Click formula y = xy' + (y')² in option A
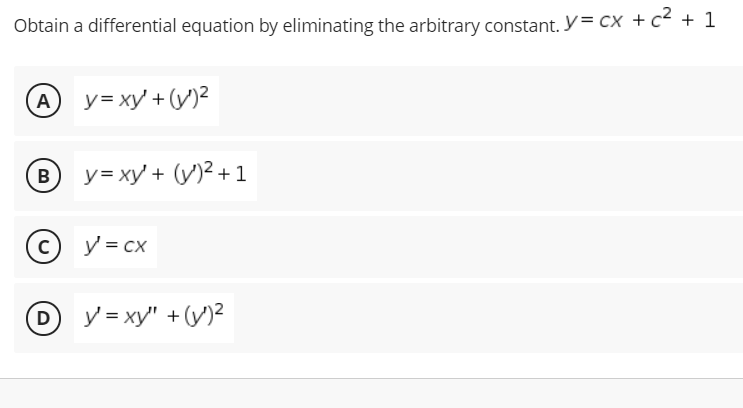 146,100
